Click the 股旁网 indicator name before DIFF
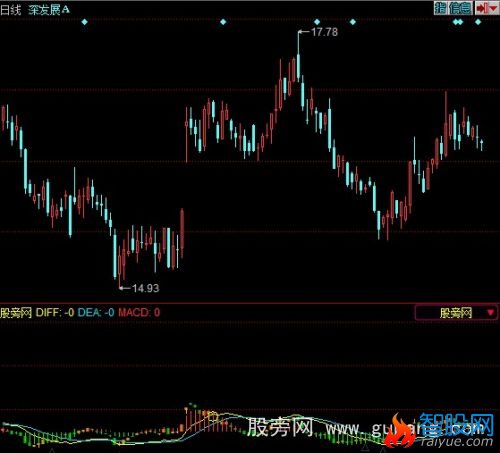Viewport: 500px width, 453px height. pos(16,313)
